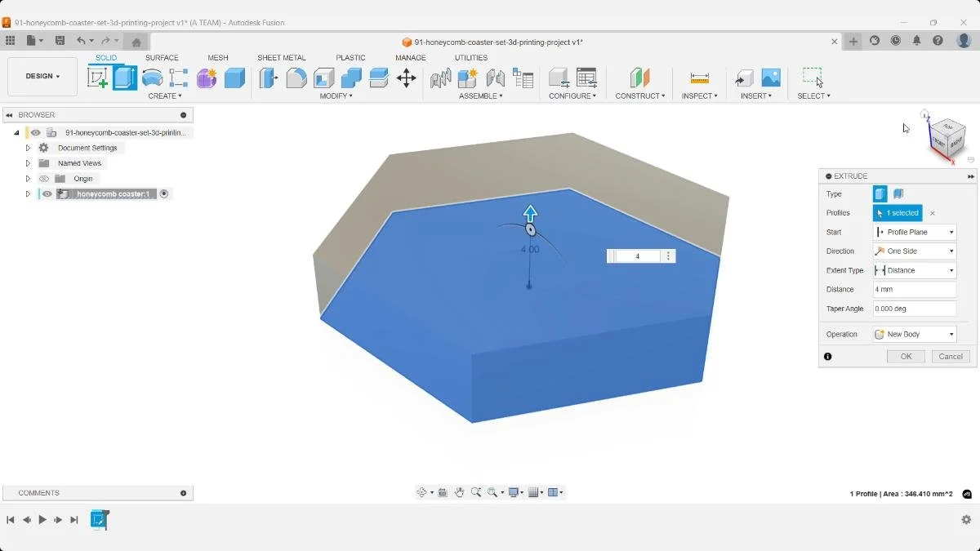Click OK to confirm the extrude
This screenshot has width=980, height=551.
tap(905, 356)
